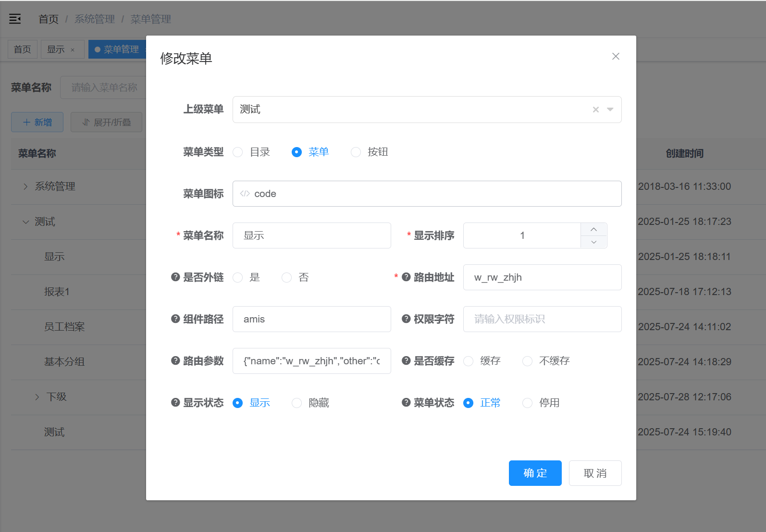Open the 上级菜单 dropdown arrow
The height and width of the screenshot is (532, 766).
610,110
